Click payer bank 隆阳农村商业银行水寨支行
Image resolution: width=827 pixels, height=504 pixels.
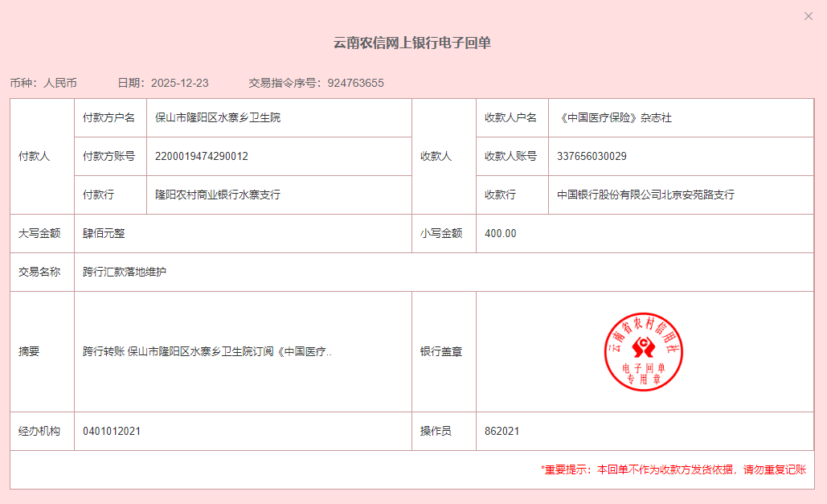(218, 195)
